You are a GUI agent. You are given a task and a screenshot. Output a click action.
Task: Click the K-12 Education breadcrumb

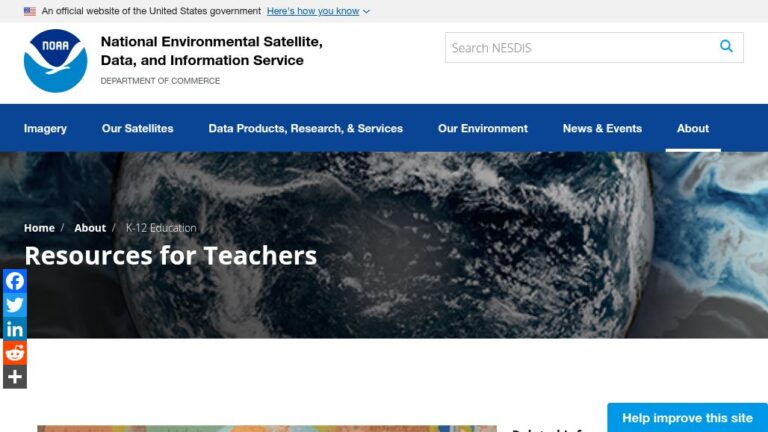[x=161, y=228]
